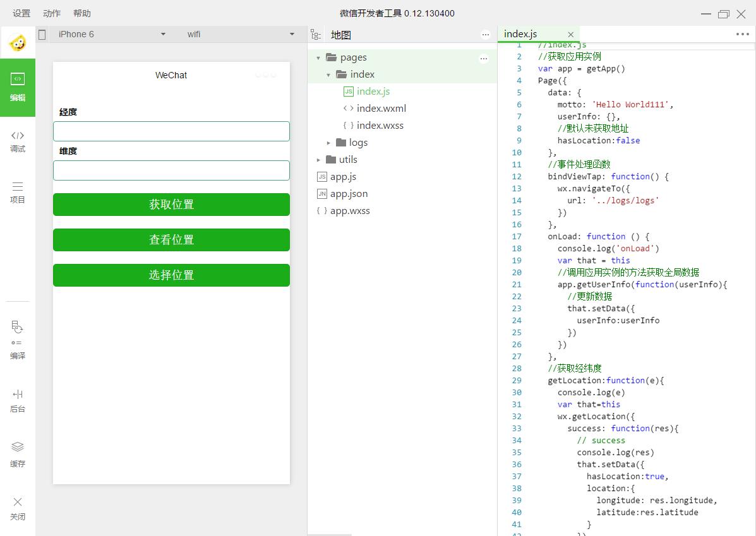Click the console.log('onLoad') line
The image size is (756, 536).
tap(608, 248)
